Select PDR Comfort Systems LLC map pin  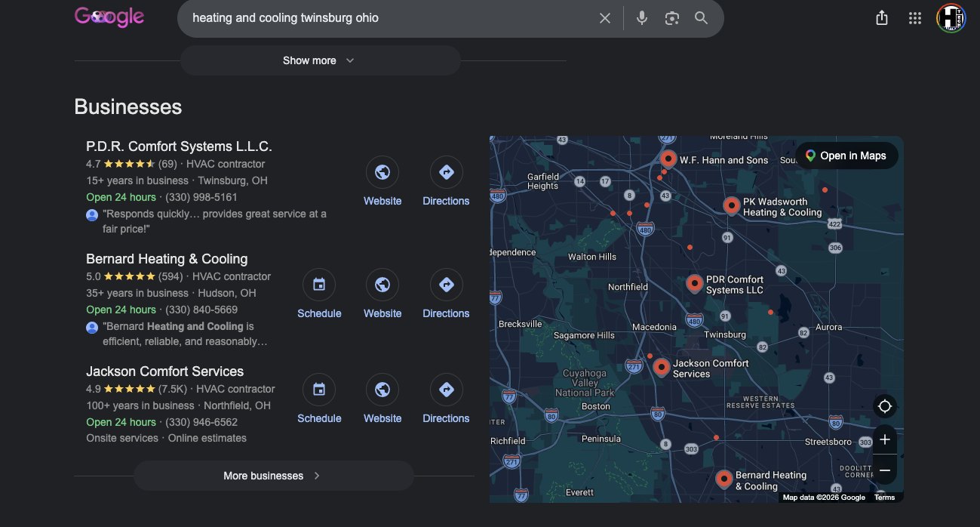coord(695,284)
